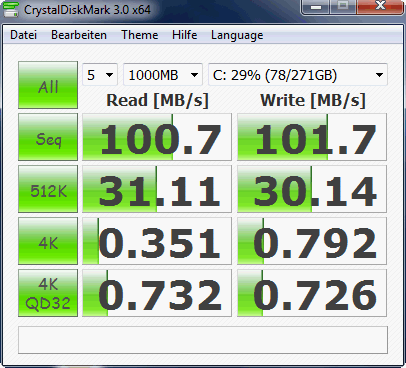Click 512K read result 31.11
Image resolution: width=406 pixels, height=368 pixels.
pyautogui.click(x=157, y=189)
